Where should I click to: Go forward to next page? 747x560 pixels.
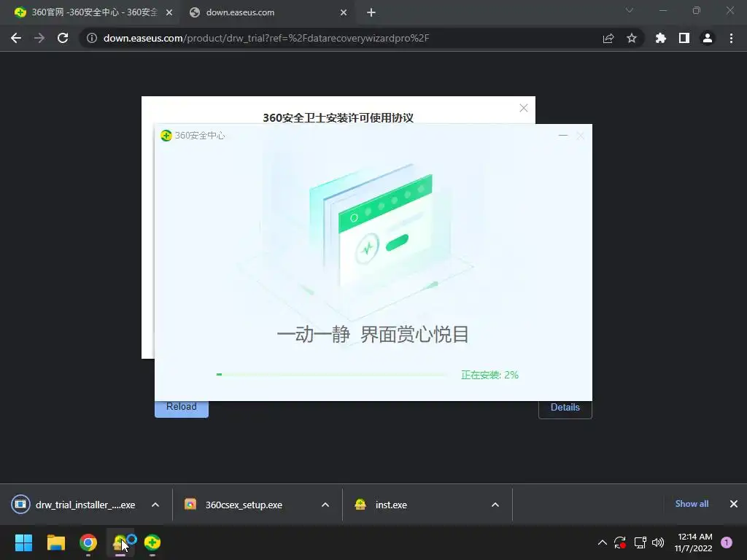click(x=39, y=38)
